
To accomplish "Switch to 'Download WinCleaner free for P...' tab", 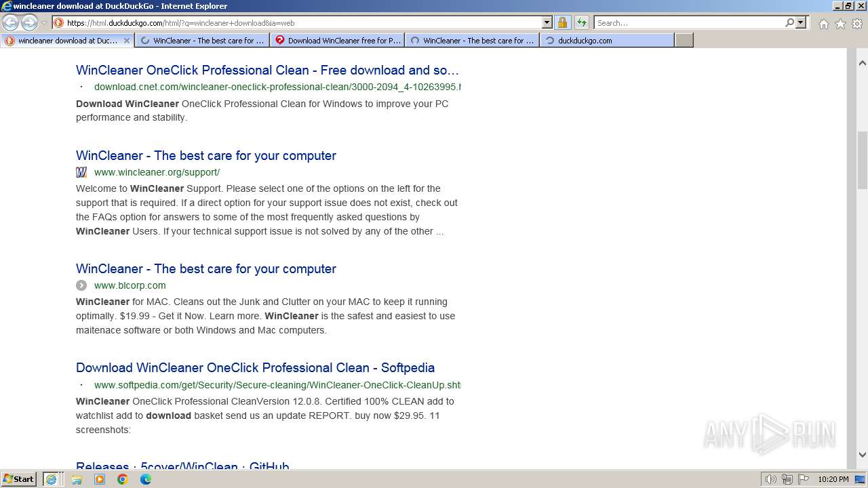I will (x=337, y=40).
